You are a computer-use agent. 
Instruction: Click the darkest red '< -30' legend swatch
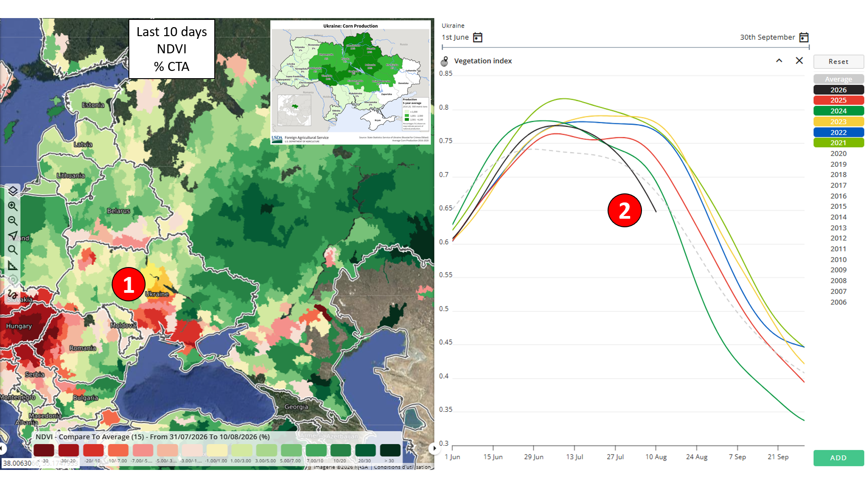click(44, 450)
